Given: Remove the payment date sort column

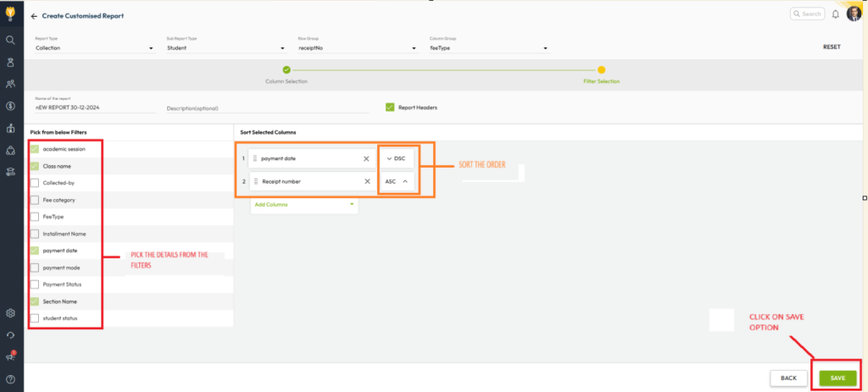Looking at the screenshot, I should [366, 158].
